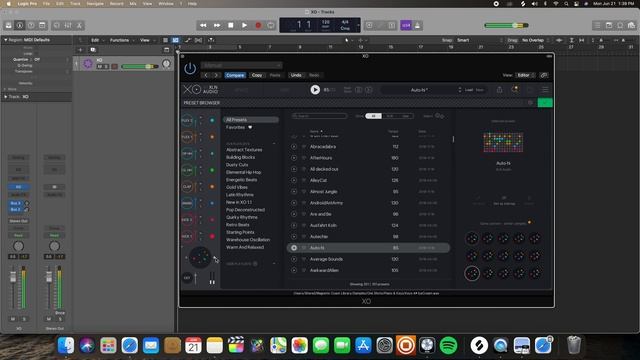Go to previous plugin setting arrow
Screen dimensions: 640x360
coord(206,75)
